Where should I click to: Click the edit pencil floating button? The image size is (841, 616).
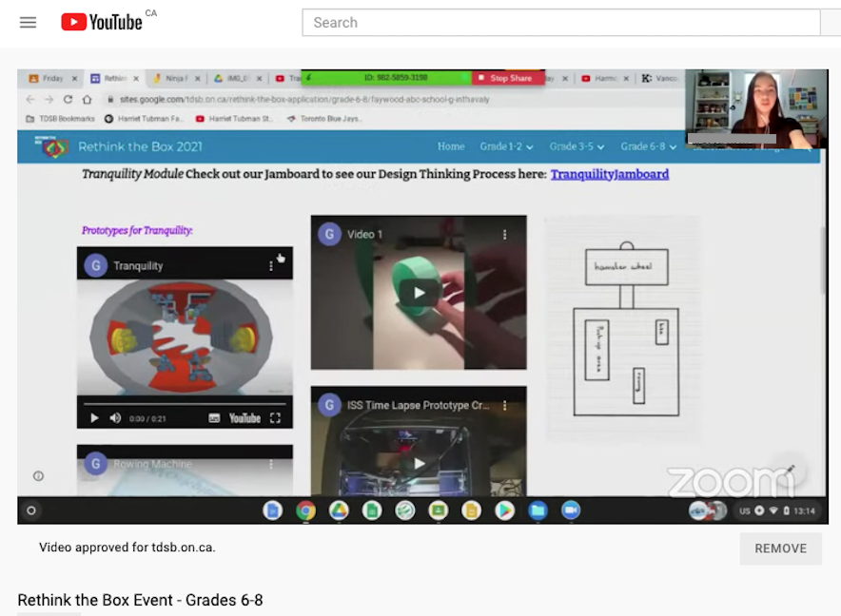pyautogui.click(x=789, y=471)
